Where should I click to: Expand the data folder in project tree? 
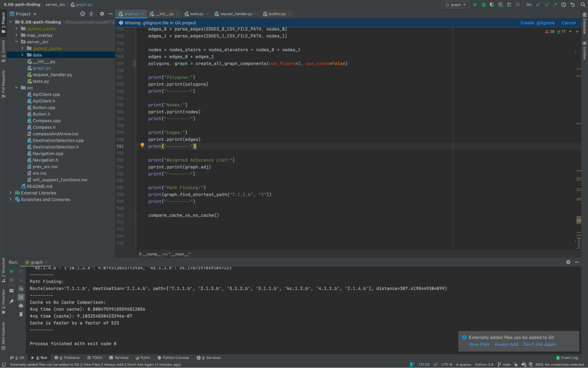22,55
